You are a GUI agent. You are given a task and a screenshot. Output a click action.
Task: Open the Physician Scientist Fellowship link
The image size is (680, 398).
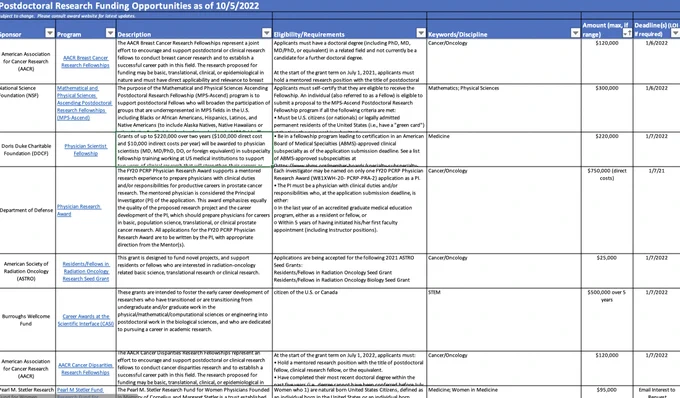pyautogui.click(x=85, y=150)
